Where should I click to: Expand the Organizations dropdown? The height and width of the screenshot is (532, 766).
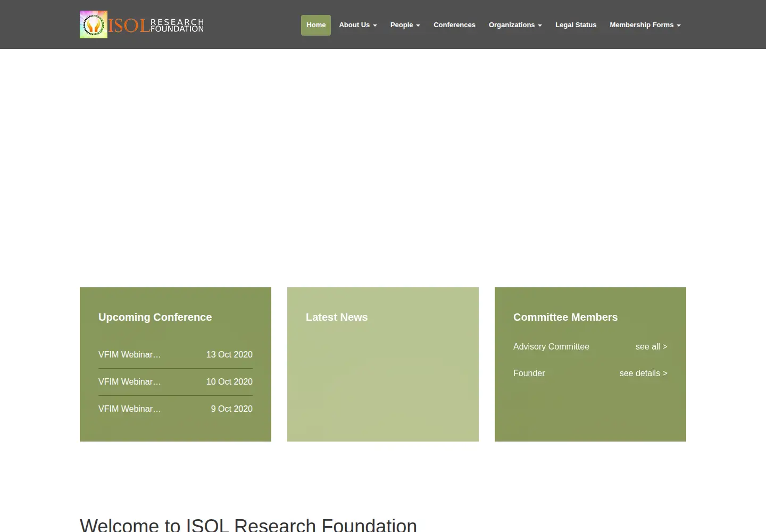(x=515, y=25)
